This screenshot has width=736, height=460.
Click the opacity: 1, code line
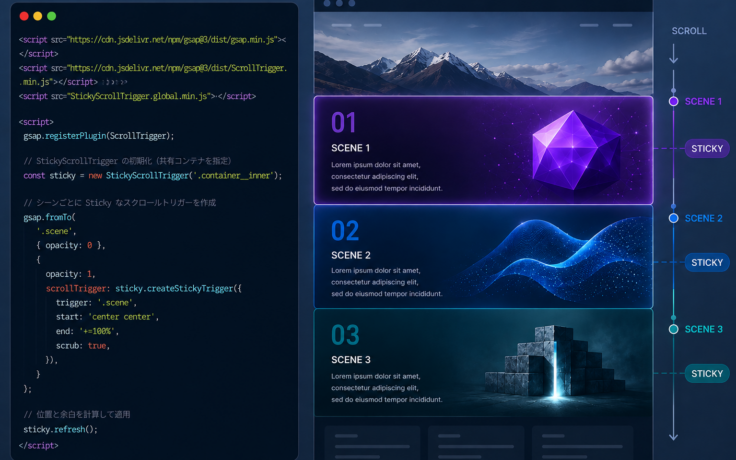70,274
